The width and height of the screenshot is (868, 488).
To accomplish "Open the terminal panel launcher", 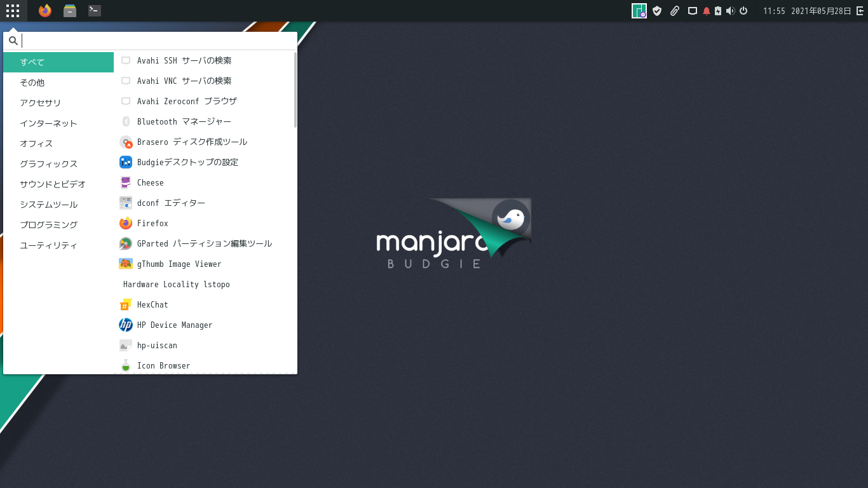I will pyautogui.click(x=95, y=11).
